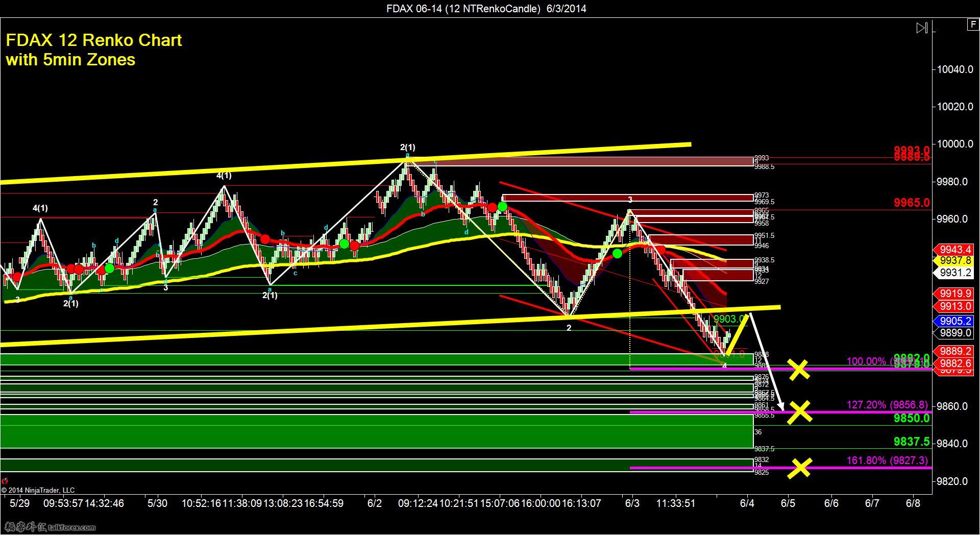Click the green 9850.0 support label
980x535 pixels.
pos(912,419)
